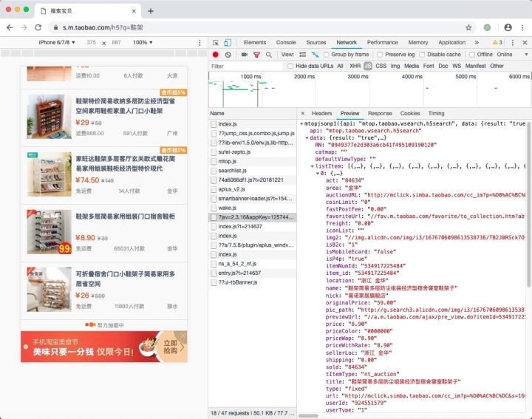The height and width of the screenshot is (419, 532).
Task: Collapse the mtopjsonp1 root node triangle
Action: coord(301,124)
